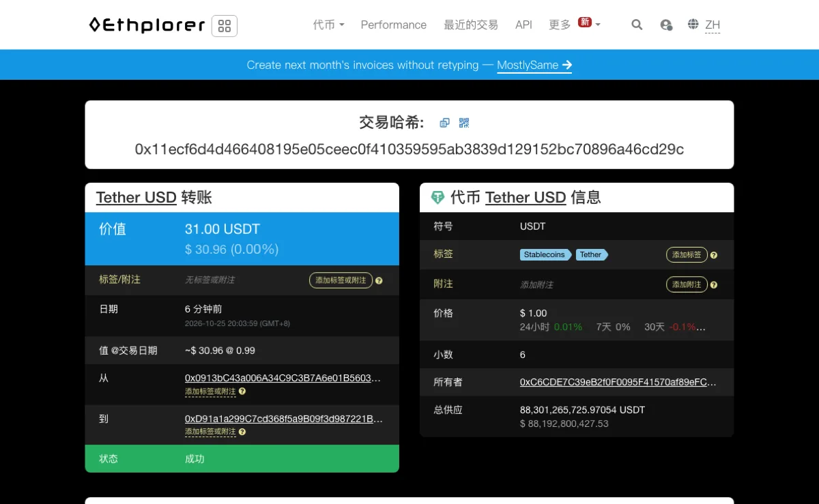Click the 24小时 0.01% change
This screenshot has height=504, width=819.
point(551,327)
